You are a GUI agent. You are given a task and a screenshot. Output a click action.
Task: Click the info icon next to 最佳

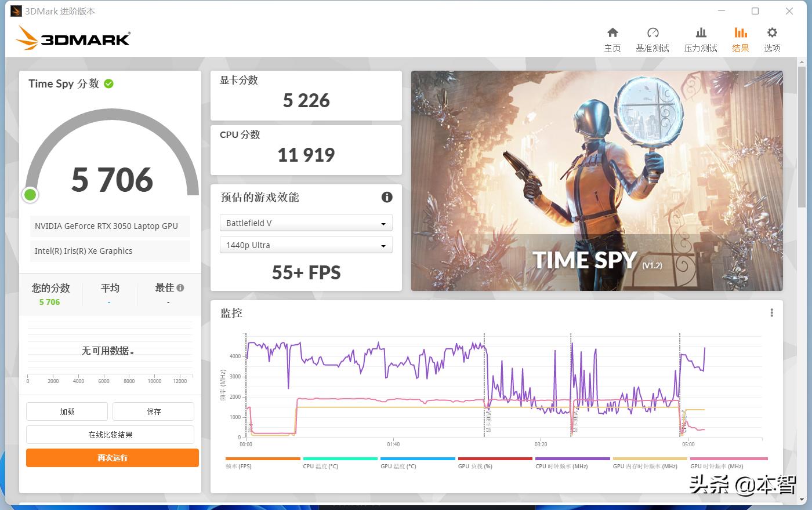pos(180,287)
